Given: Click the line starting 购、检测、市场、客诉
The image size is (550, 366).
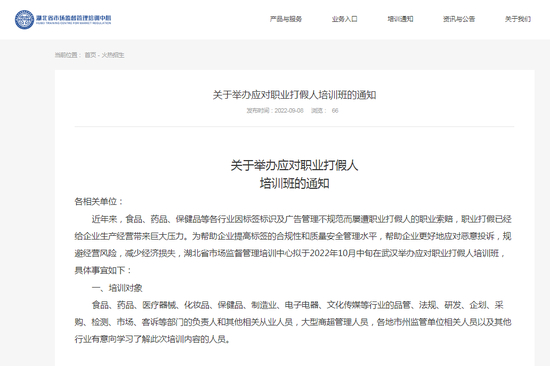Looking at the screenshot, I should (x=293, y=322).
